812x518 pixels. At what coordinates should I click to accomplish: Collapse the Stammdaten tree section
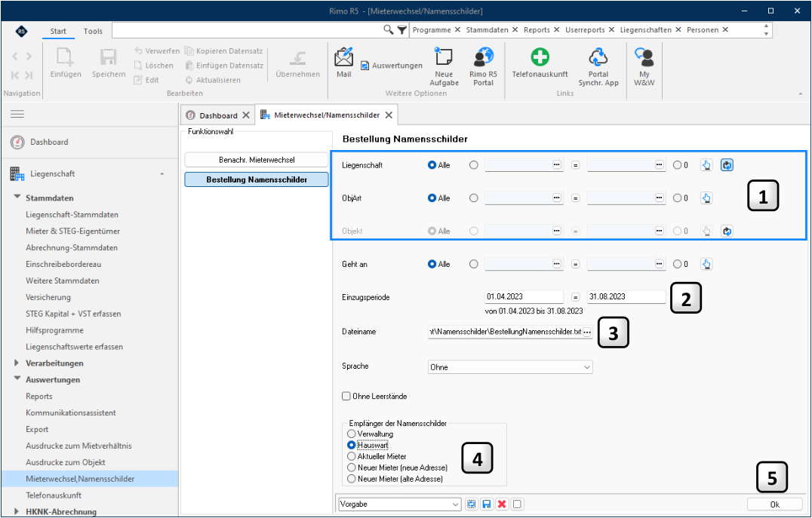pyautogui.click(x=17, y=198)
